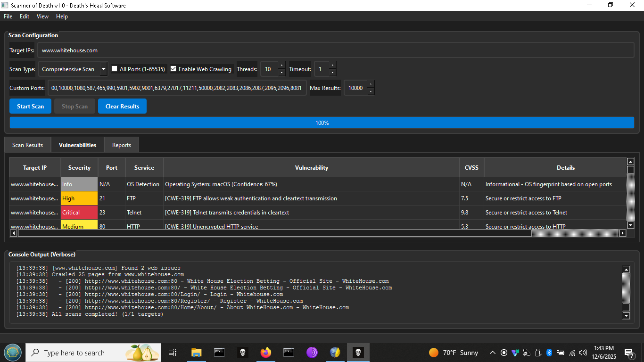This screenshot has width=644, height=362.
Task: Open the notification center icon
Action: [x=629, y=353]
